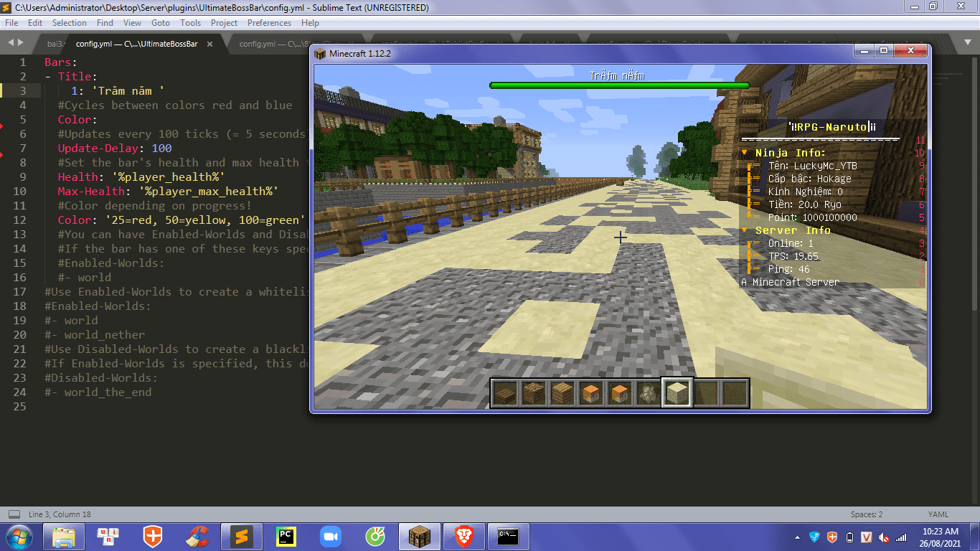Image resolution: width=980 pixels, height=551 pixels.
Task: Select the glowstone dust item in hotbar
Action: point(649,393)
